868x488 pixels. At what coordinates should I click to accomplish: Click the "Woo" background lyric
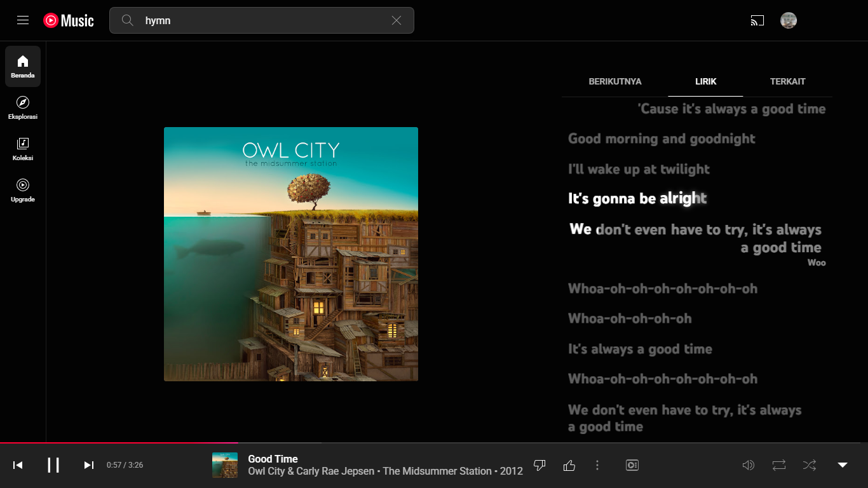point(817,262)
